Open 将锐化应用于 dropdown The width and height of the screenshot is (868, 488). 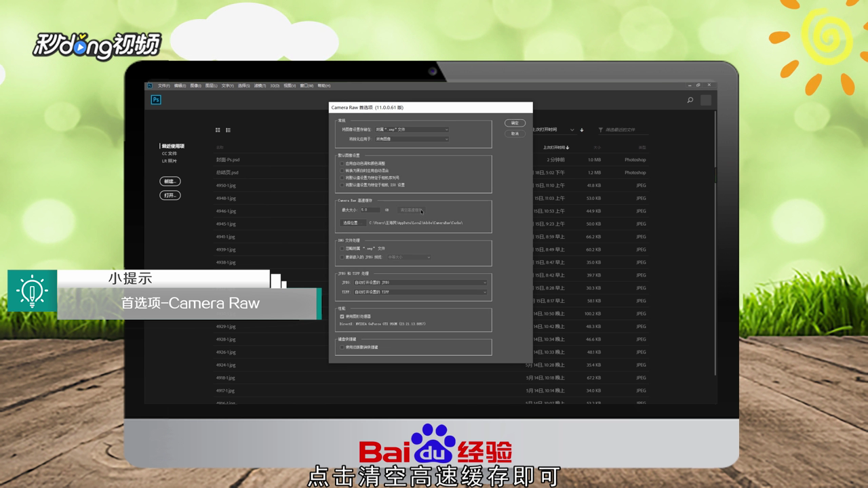(412, 139)
